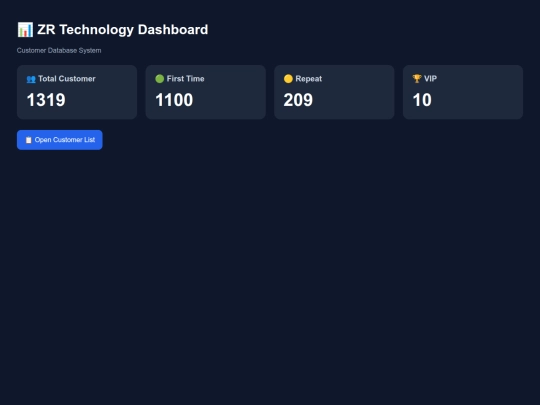Click the VIP label text
The width and height of the screenshot is (540, 405).
tap(430, 79)
